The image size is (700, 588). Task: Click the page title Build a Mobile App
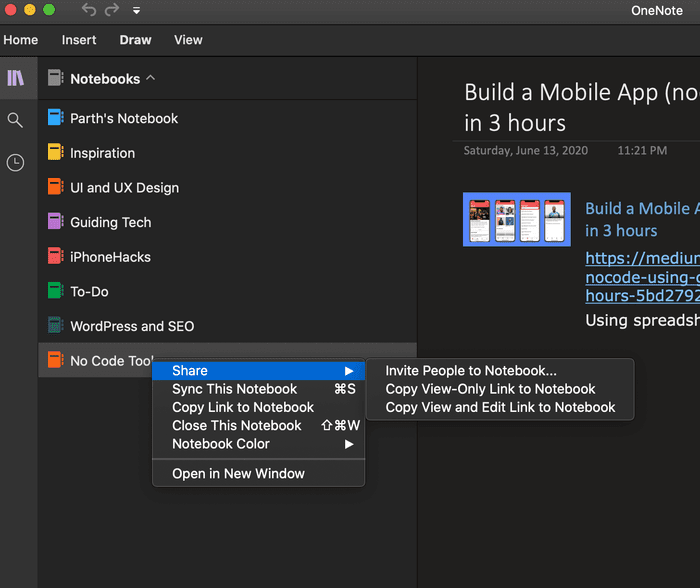point(582,107)
